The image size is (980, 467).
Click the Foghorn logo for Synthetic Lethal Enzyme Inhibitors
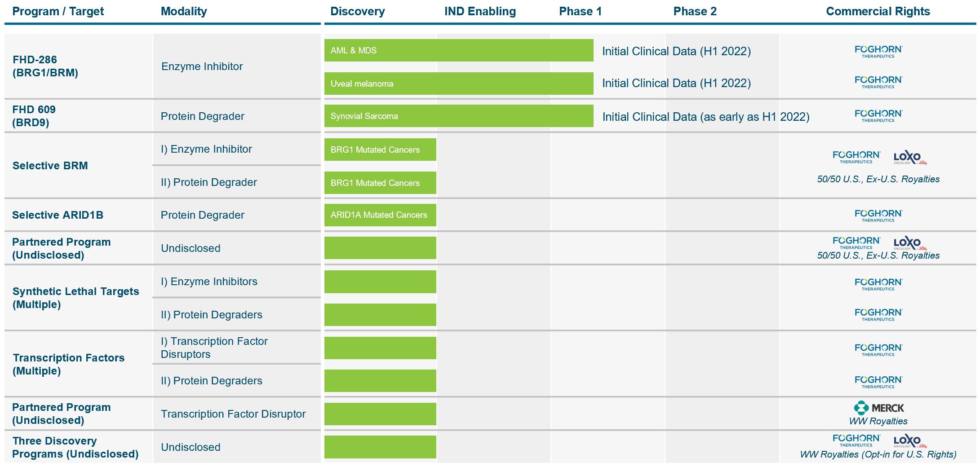click(x=878, y=284)
